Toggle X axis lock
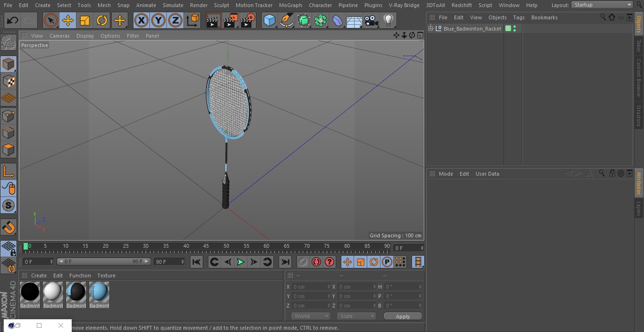The image size is (644, 332). coord(141,20)
